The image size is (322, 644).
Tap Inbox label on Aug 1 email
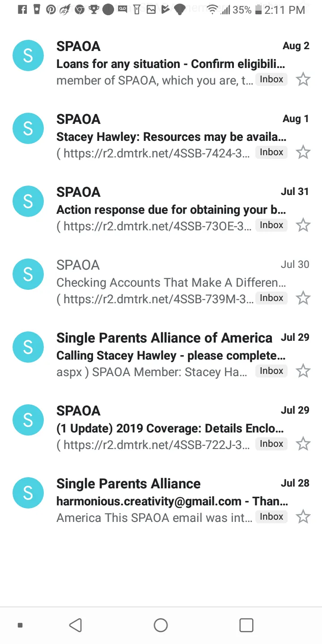coord(271,153)
